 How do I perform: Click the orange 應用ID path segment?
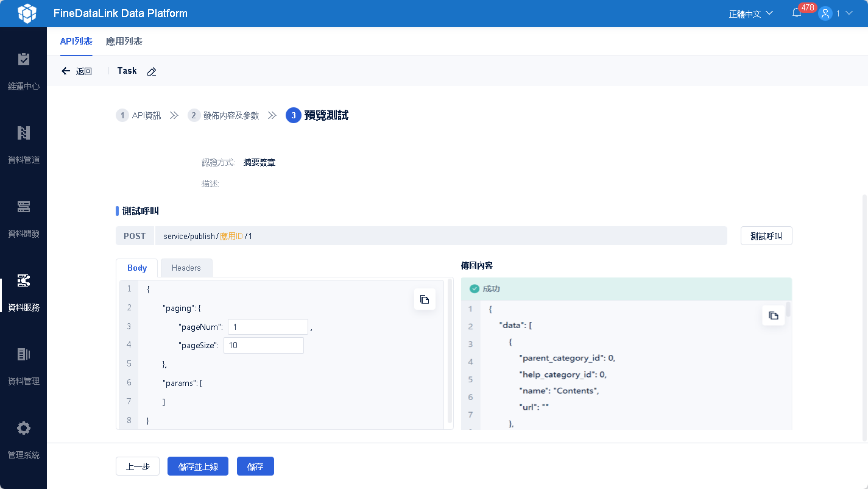[231, 236]
